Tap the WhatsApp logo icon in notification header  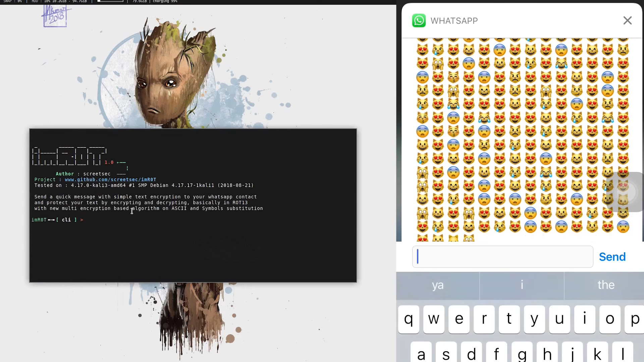[x=419, y=20]
